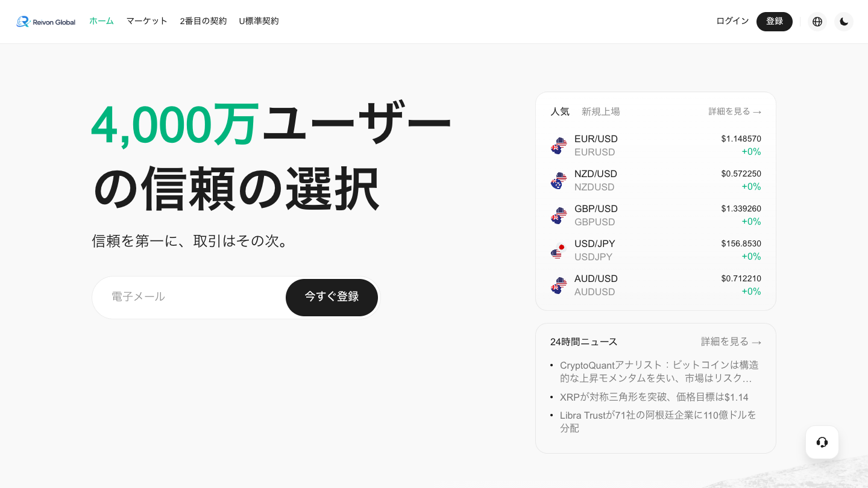Open 詳細を見る in 24時間ニュース panel
This screenshot has width=868, height=488.
(x=731, y=342)
